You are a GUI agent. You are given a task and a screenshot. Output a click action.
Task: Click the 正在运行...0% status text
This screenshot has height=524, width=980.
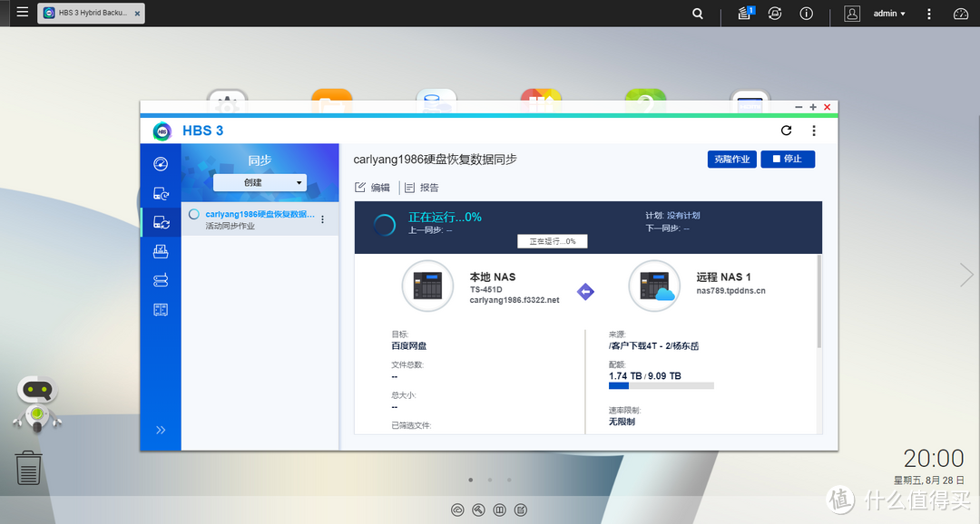pos(445,218)
